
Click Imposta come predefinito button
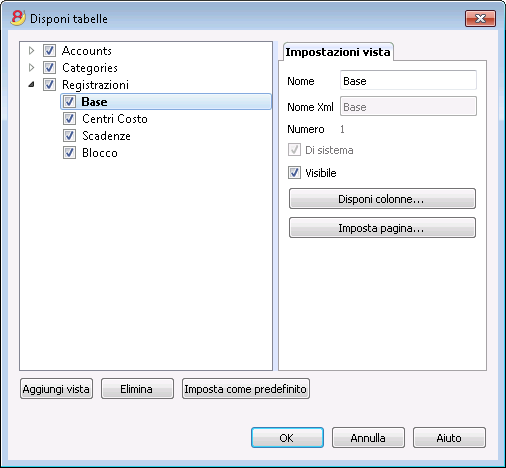[x=246, y=389]
